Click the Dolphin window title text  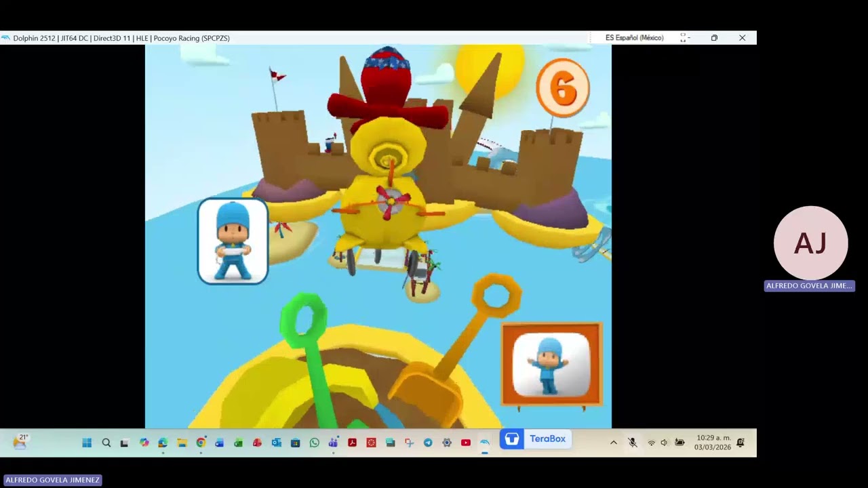pyautogui.click(x=121, y=38)
